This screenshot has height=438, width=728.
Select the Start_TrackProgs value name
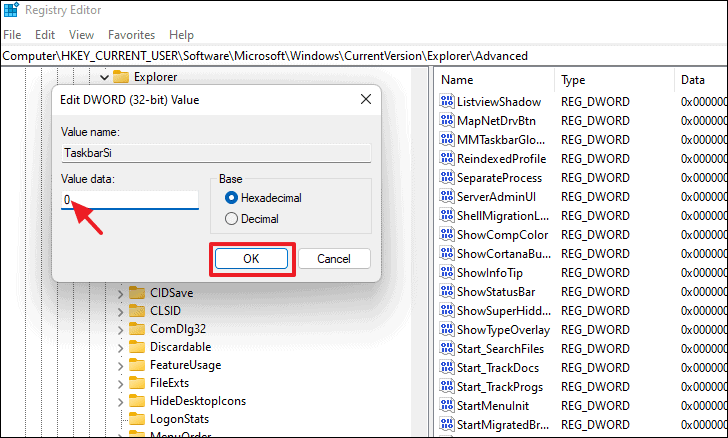[x=500, y=387]
